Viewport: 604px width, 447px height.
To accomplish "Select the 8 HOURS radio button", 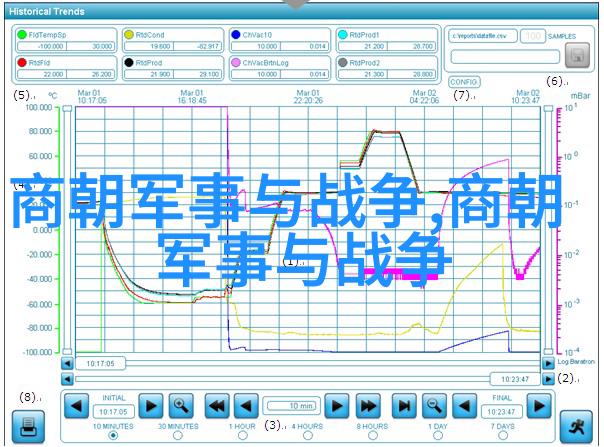I will click(372, 435).
